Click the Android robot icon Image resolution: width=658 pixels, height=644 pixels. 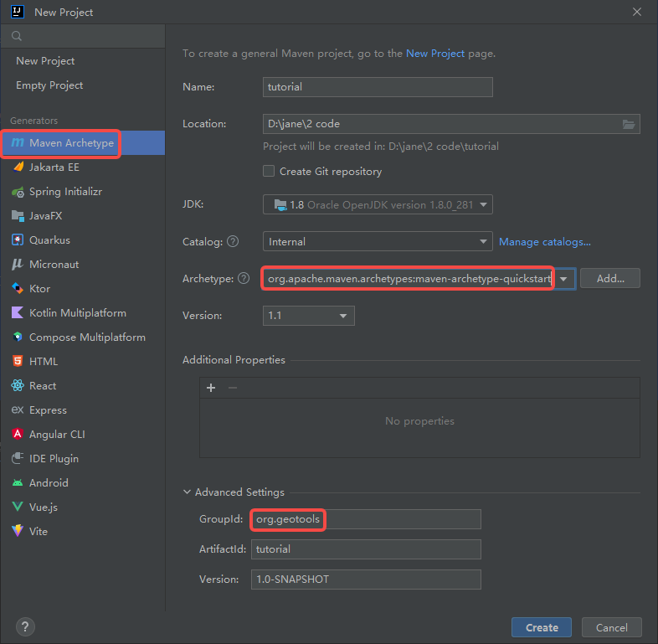coord(18,482)
